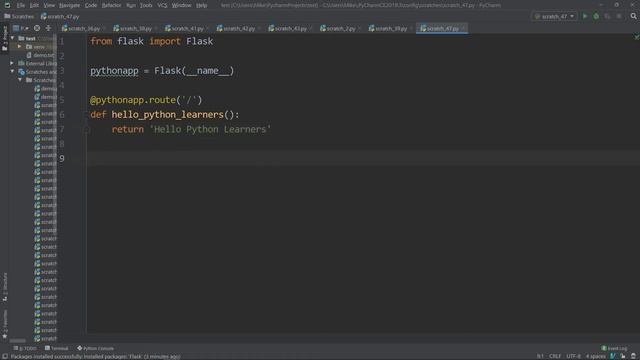The height and width of the screenshot is (360, 640).
Task: Expand the External Libraries node
Action: coord(12,63)
